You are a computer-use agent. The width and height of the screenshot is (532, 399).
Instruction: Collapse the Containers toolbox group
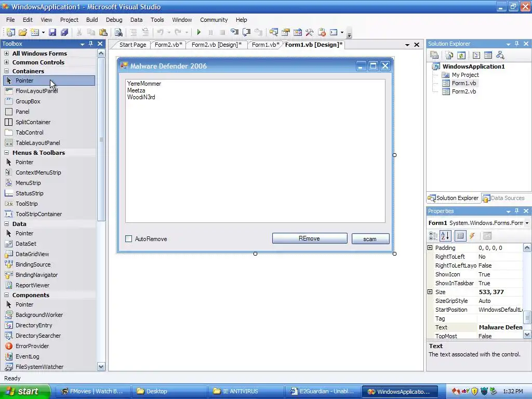pyautogui.click(x=6, y=71)
